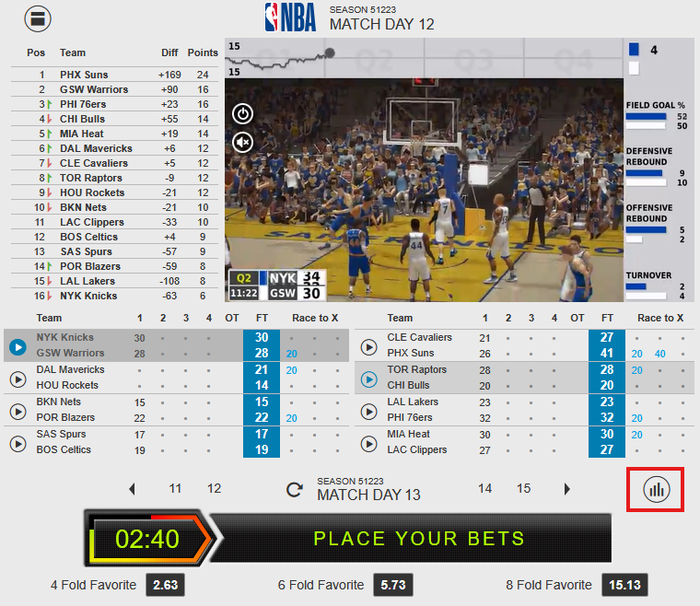Play the CLE Cavaliers vs PHX Suns match
Viewport: 700px width, 606px height.
(x=368, y=347)
